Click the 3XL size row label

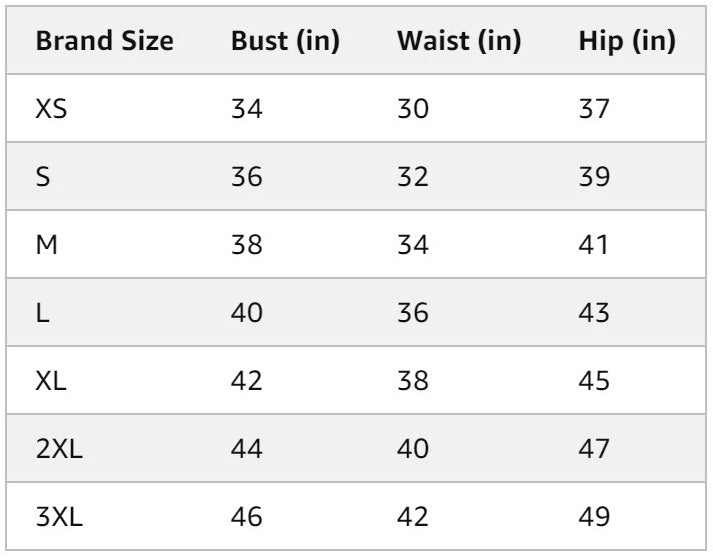[59, 517]
